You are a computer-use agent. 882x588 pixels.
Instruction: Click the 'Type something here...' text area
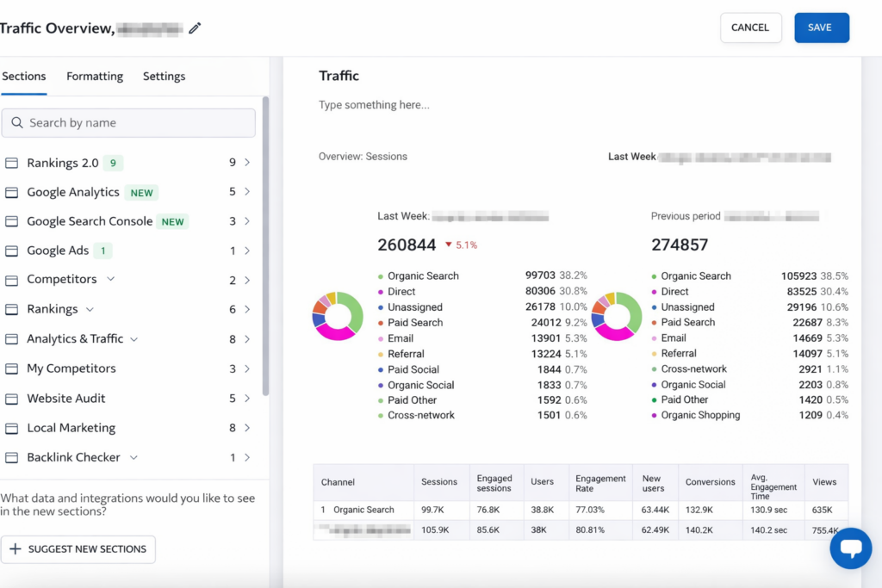click(374, 105)
